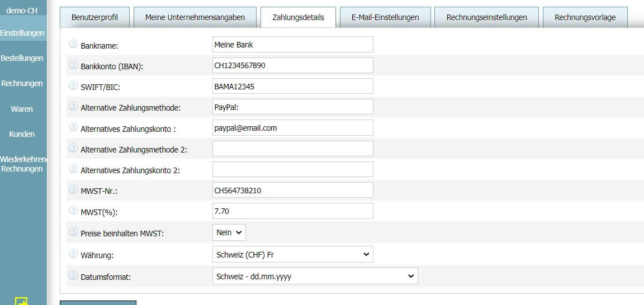This screenshot has height=305, width=644.
Task: Open Preise beinhalten MWST dropdown
Action: coord(229,232)
